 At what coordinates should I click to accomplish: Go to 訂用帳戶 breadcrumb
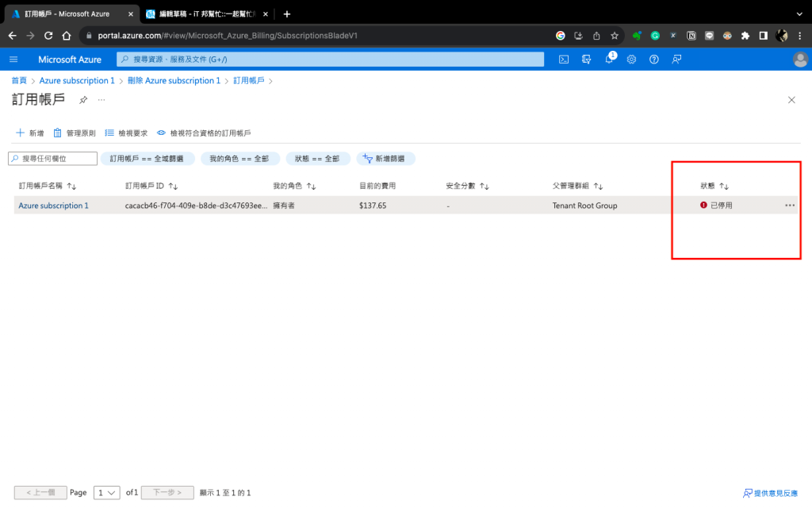[248, 80]
